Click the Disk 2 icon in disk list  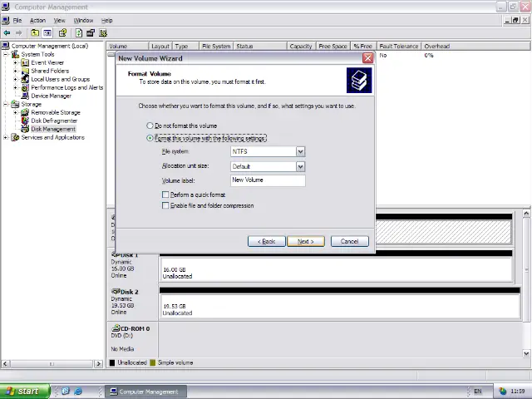coord(116,292)
